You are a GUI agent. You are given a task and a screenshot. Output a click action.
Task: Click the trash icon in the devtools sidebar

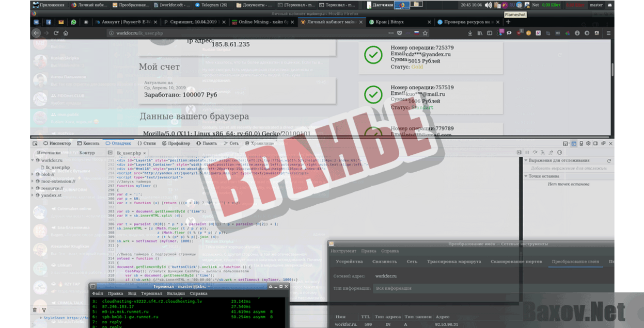[35, 310]
